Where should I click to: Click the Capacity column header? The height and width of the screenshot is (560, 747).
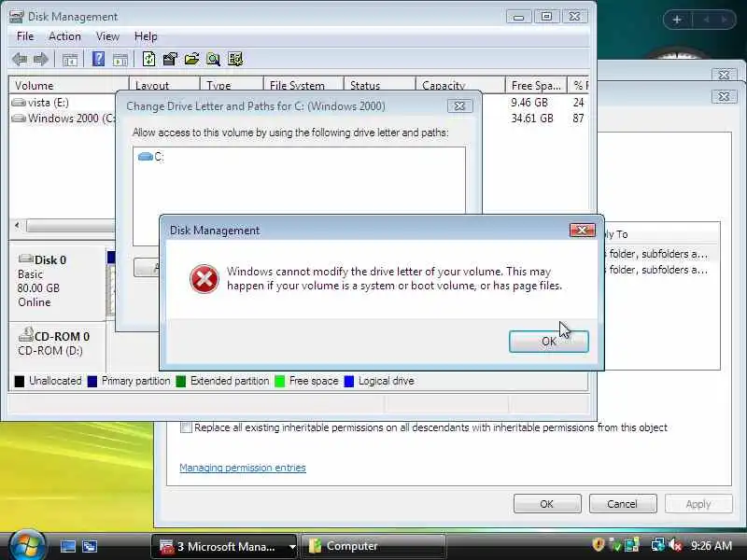[x=460, y=85]
